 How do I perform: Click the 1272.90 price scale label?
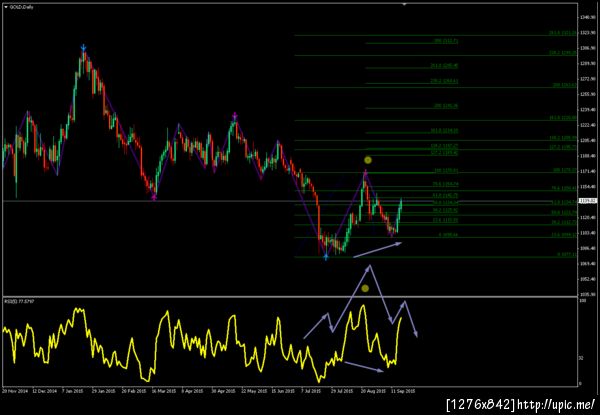pos(586,79)
